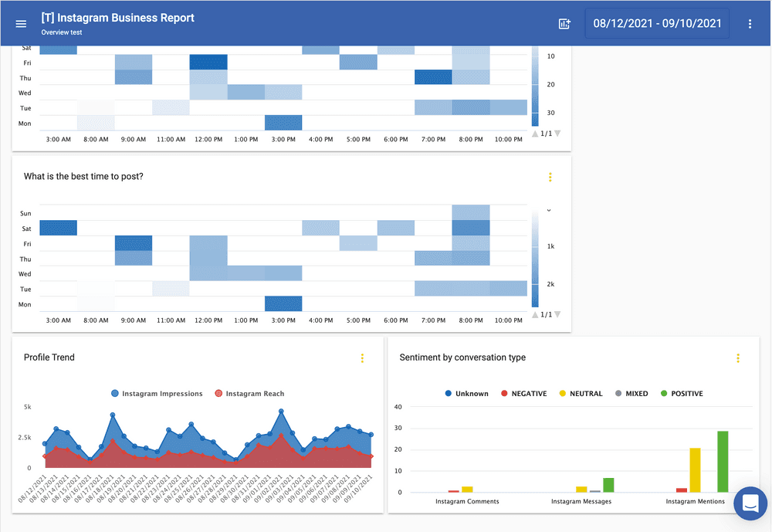Click the green Instagram Mentions positive bar
This screenshot has height=532, width=772.
[723, 461]
